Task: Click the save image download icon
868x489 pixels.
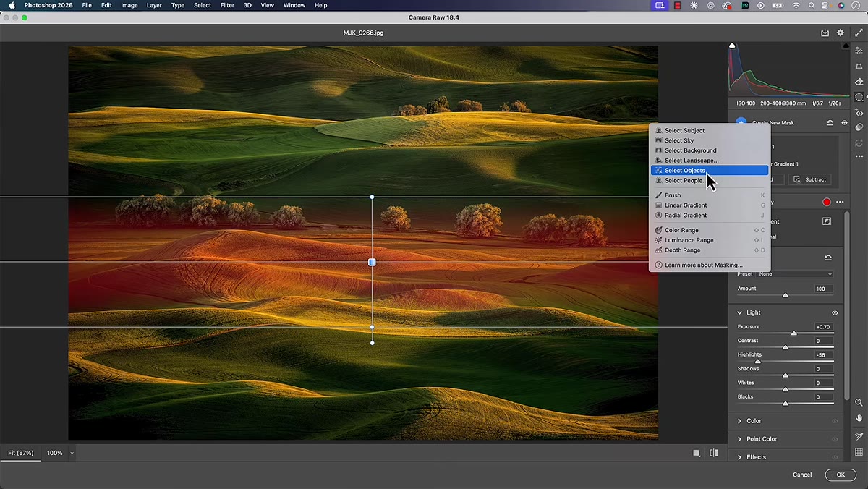Action: [x=825, y=33]
